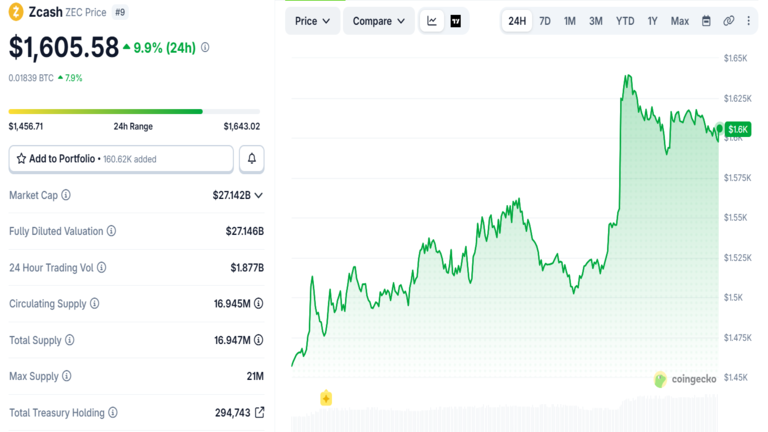Show info icon beside Circulating Supply label
The height and width of the screenshot is (432, 768).
click(95, 304)
